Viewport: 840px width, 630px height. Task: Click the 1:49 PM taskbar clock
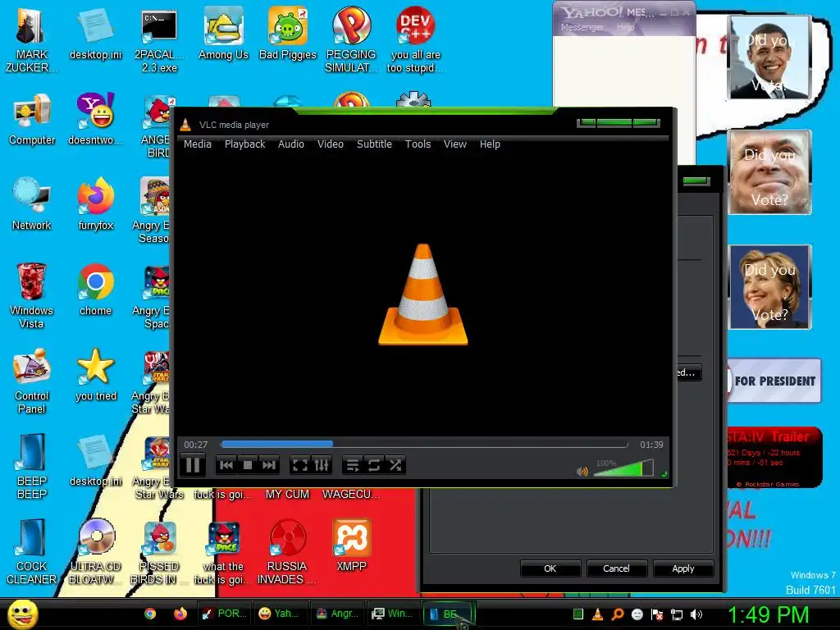768,614
